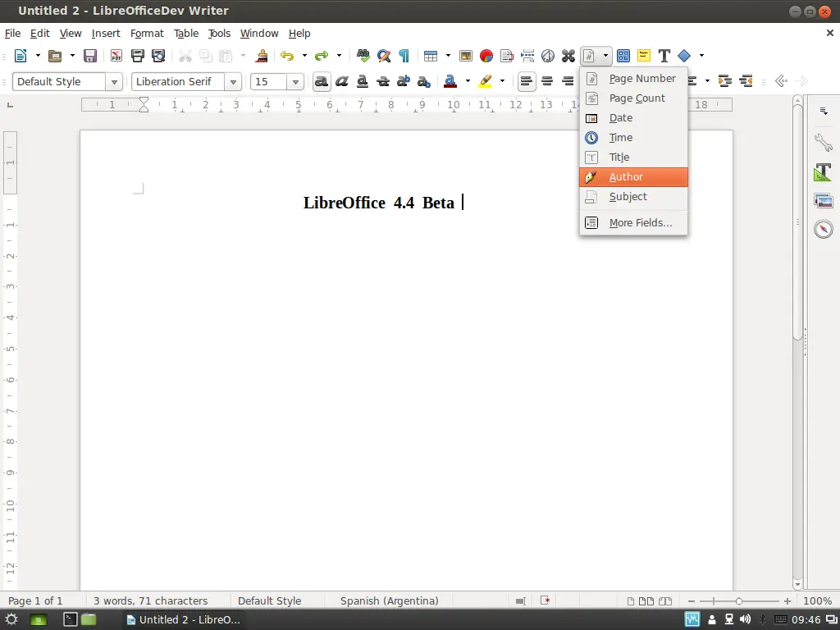Undo the last action

click(x=287, y=56)
